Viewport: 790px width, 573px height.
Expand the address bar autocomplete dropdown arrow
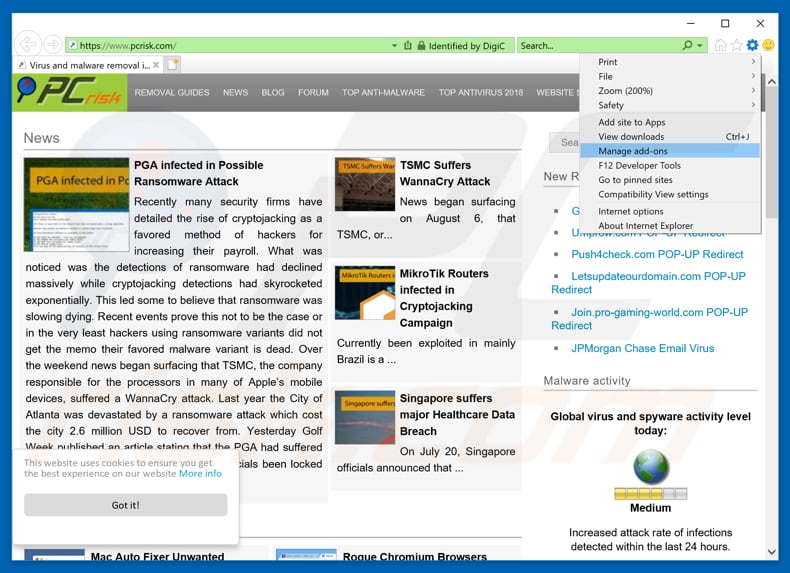pos(394,45)
